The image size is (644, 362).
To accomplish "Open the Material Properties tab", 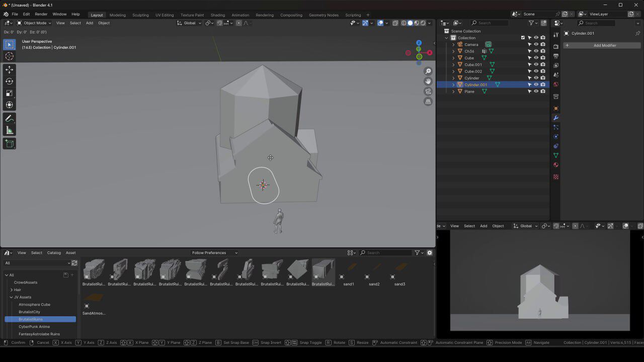I will coord(556,165).
